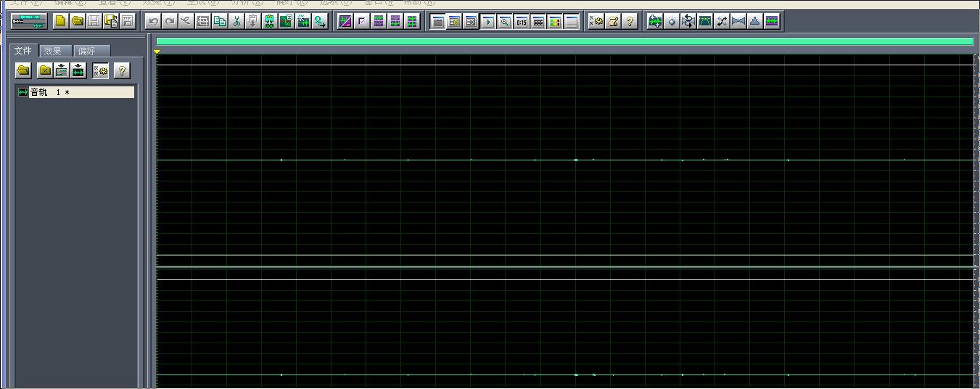Toggle the selection view controls EEE icon
The image size is (980, 389).
(538, 21)
